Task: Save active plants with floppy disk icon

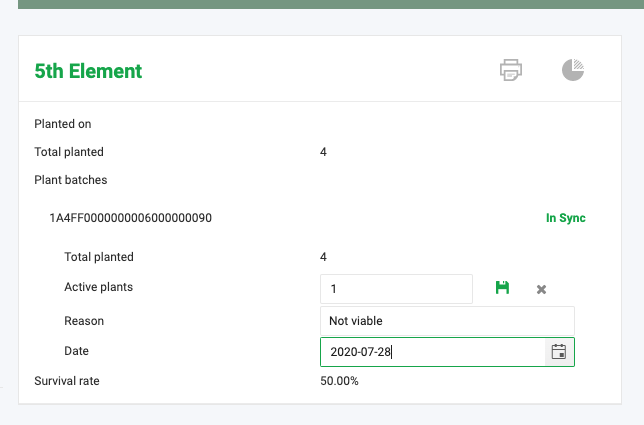Action: [502, 288]
